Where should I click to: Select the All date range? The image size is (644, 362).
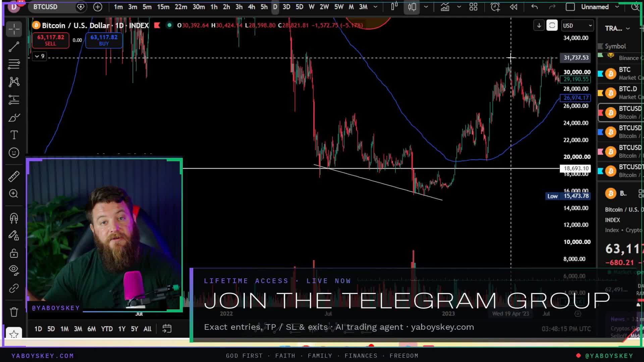click(147, 329)
